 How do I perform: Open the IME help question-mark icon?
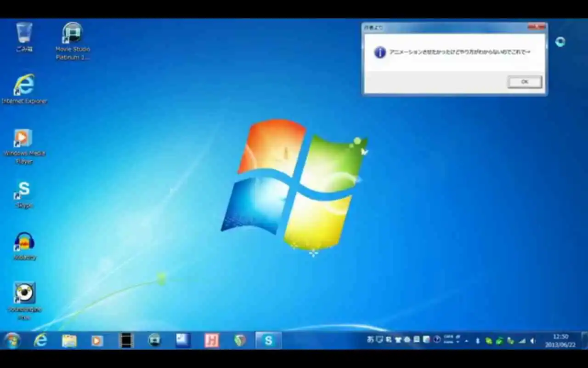tap(437, 340)
